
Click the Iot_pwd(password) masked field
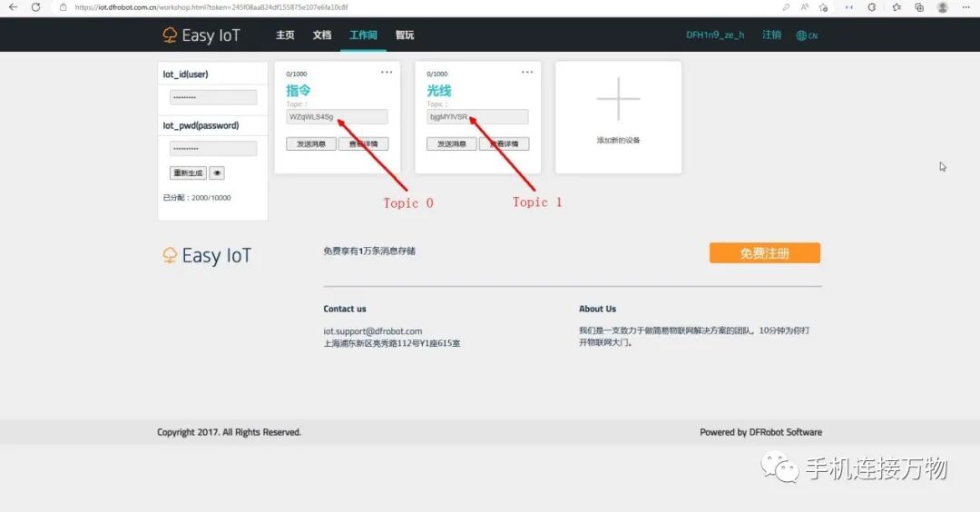tap(213, 149)
